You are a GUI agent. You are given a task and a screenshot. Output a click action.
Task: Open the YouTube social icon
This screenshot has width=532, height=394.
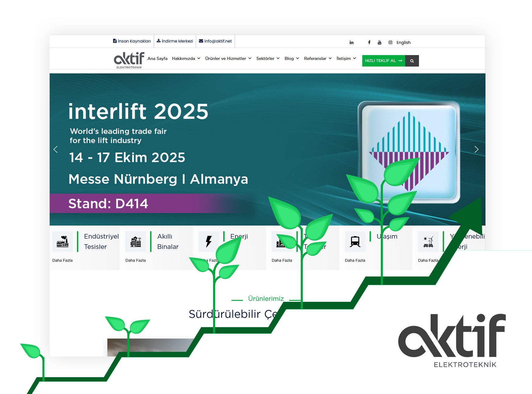tap(379, 43)
